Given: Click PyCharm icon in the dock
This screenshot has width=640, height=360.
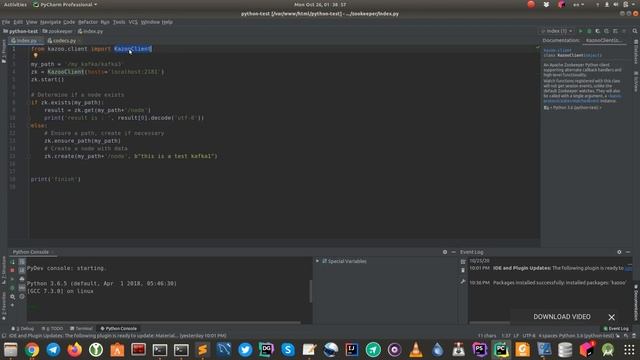Looking at the screenshot, I should click(x=501, y=350).
